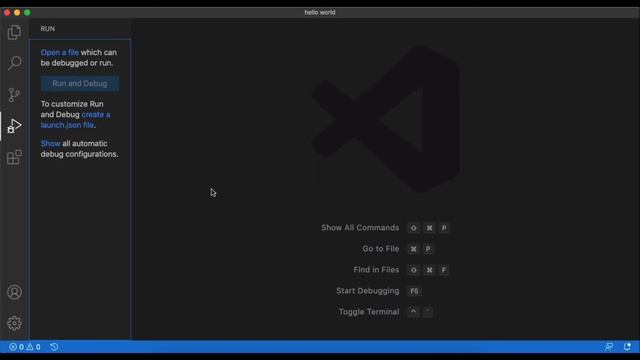Click 'Find in Files' text

coord(376,270)
